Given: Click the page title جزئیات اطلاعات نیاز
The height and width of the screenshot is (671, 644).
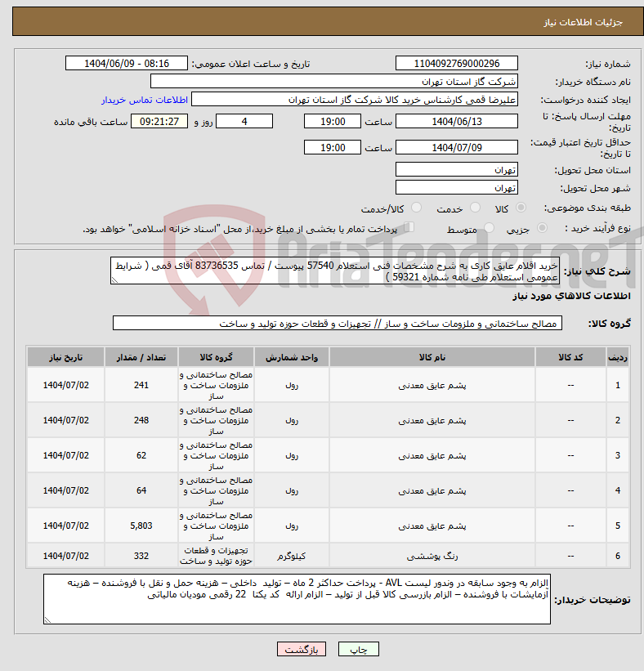Looking at the screenshot, I should tap(583, 22).
